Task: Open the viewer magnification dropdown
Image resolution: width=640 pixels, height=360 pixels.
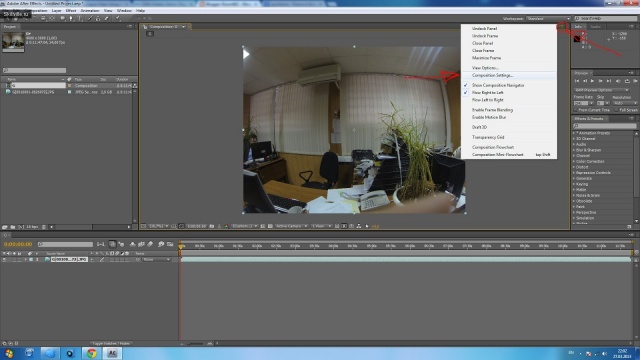Action: pos(158,226)
